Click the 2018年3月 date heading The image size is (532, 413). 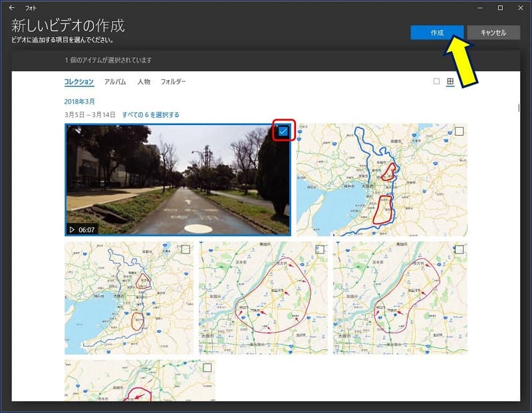point(80,101)
